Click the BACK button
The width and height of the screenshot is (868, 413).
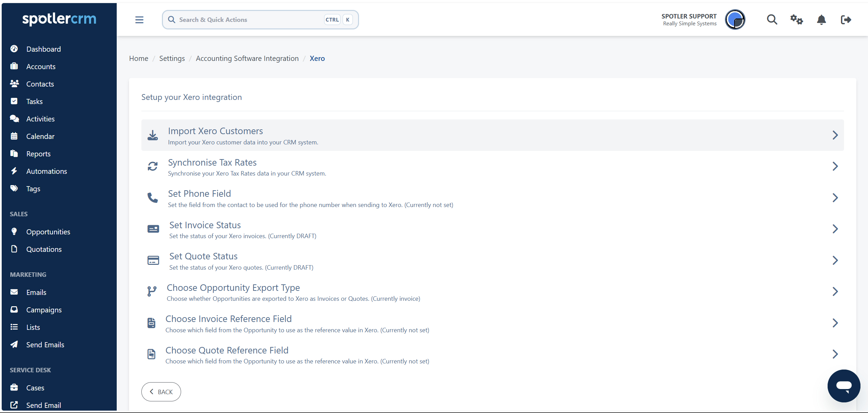pyautogui.click(x=161, y=392)
